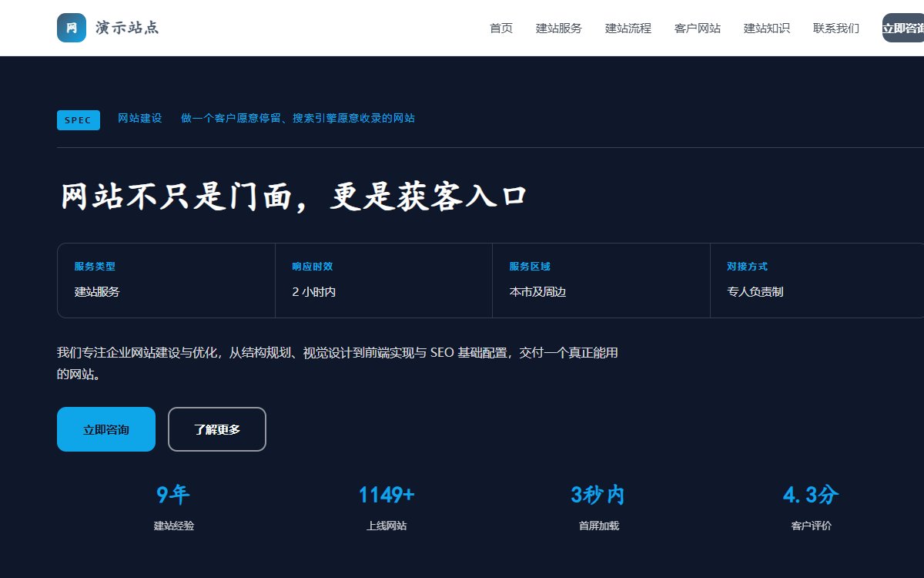The height and width of the screenshot is (578, 924).
Task: Click the 3秒内 statistic
Action: click(598, 495)
